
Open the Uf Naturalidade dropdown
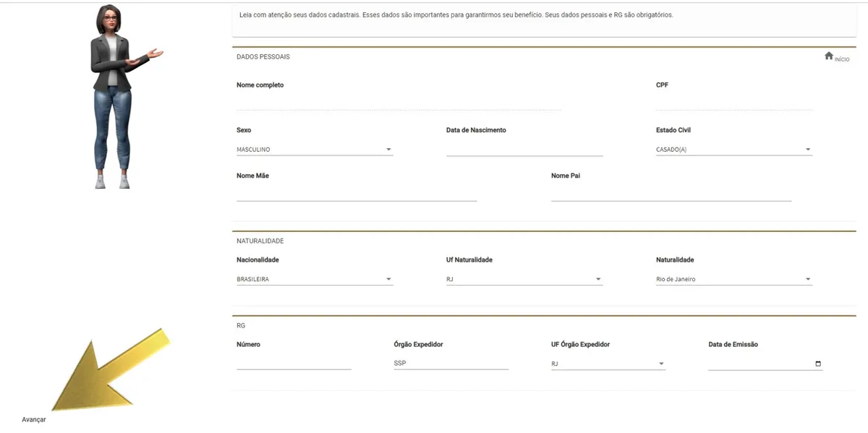[x=524, y=279]
